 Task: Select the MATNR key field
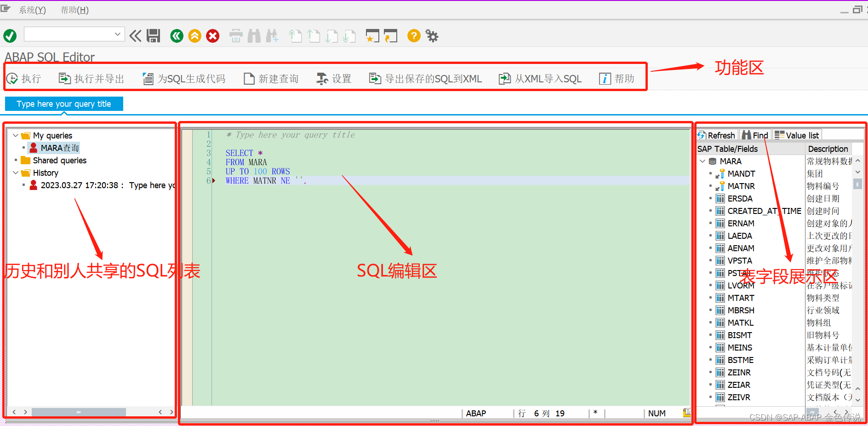point(741,186)
